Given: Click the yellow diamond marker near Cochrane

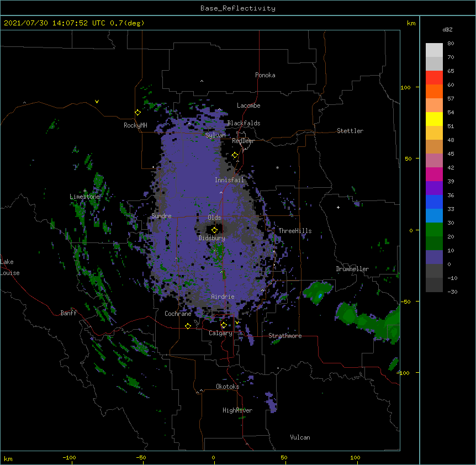Looking at the screenshot, I should 188,326.
